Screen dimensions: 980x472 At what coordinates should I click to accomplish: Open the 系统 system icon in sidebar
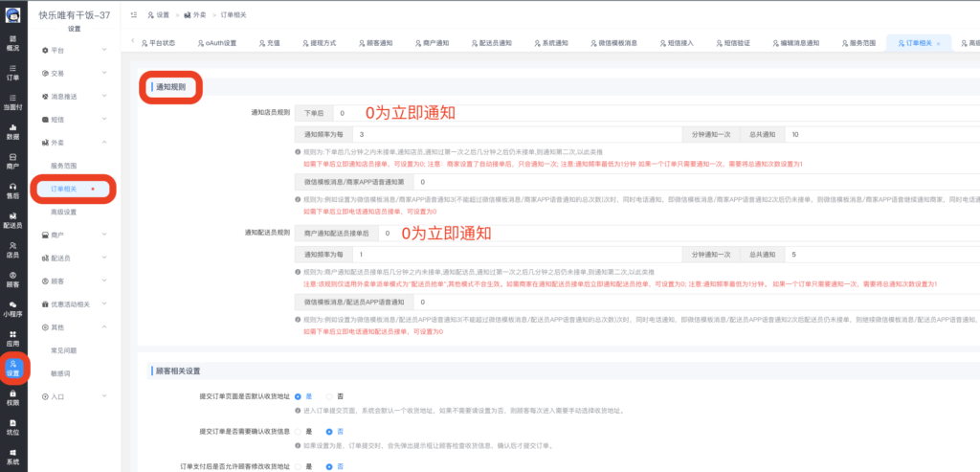click(x=12, y=457)
